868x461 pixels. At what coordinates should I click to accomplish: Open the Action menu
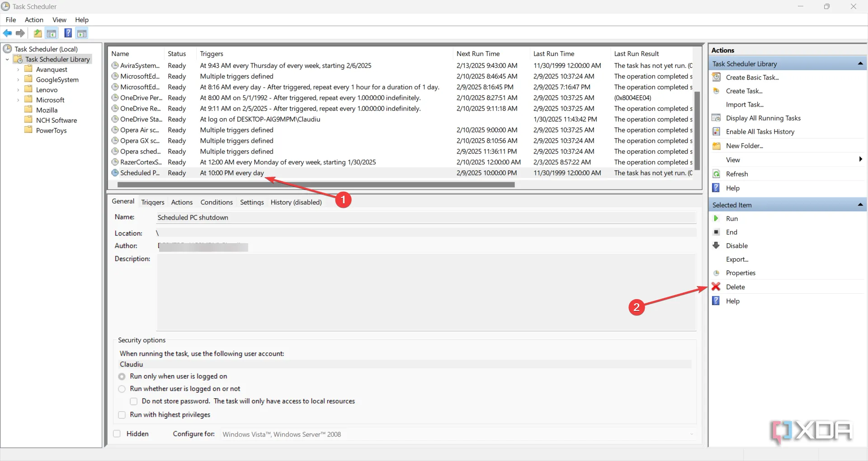pyautogui.click(x=34, y=20)
